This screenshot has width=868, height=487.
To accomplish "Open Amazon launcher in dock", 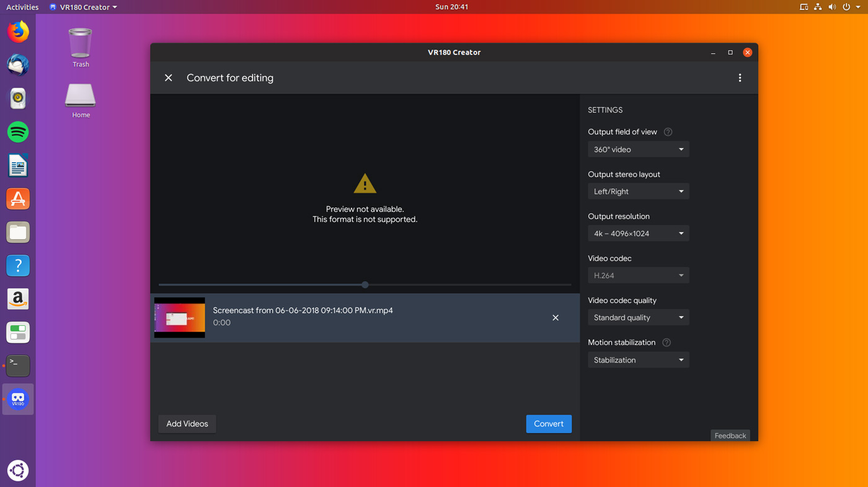I will point(18,299).
